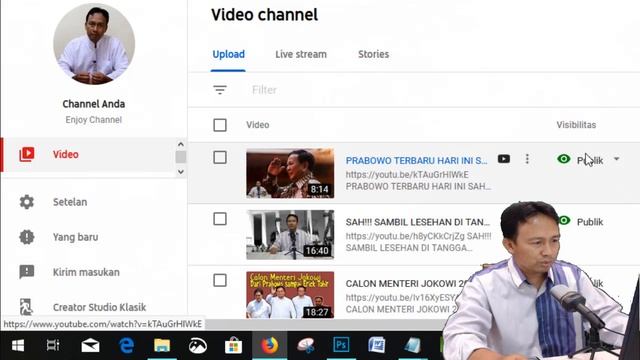Open thumbnail of 16:40 video

click(x=290, y=235)
